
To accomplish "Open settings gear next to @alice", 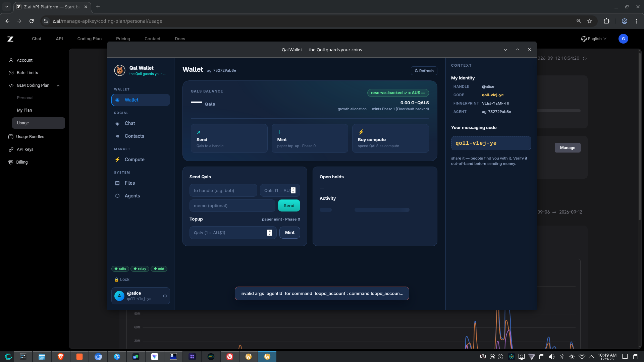I will click(x=165, y=296).
